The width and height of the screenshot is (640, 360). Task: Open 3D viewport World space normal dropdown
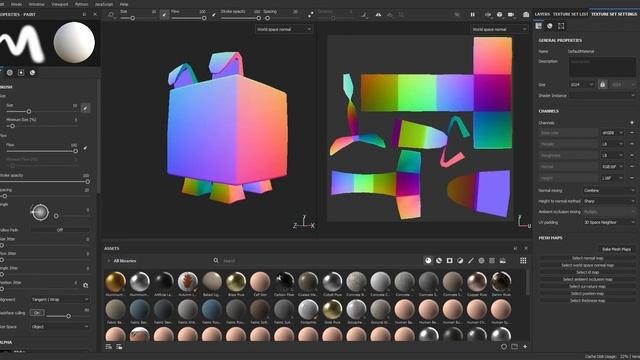[x=284, y=29]
